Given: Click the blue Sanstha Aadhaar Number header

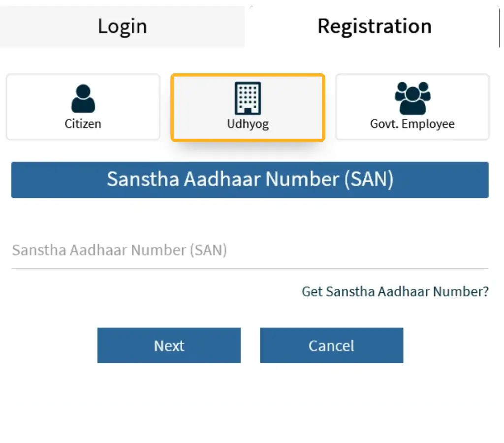Looking at the screenshot, I should tap(250, 180).
